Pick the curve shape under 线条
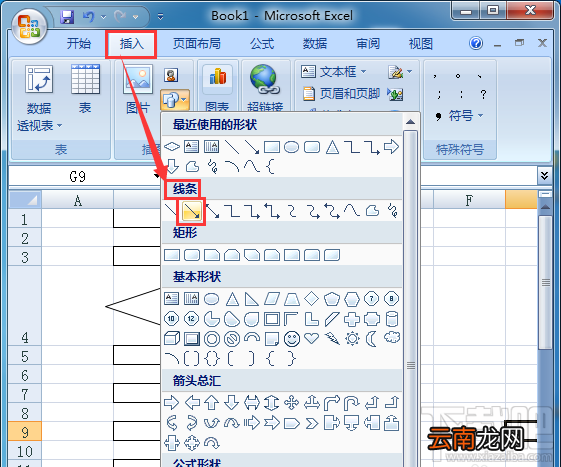The width and height of the screenshot is (561, 467). (352, 211)
